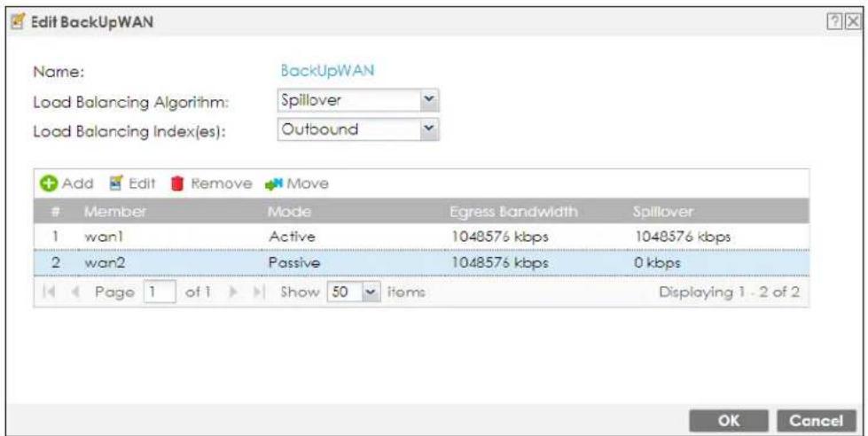Open the Show items count dropdown
This screenshot has width=868, height=436.
point(371,292)
